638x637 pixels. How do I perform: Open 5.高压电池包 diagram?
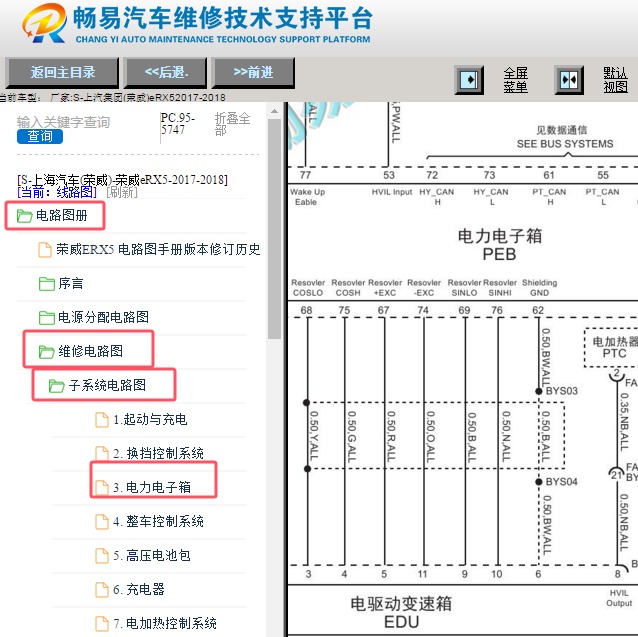coord(152,555)
